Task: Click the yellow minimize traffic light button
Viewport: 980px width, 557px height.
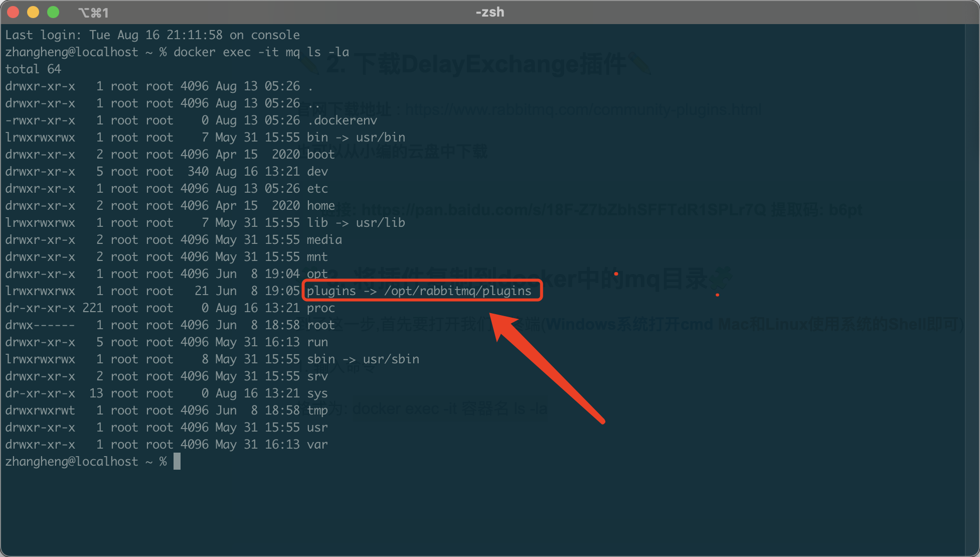Action: pos(33,11)
